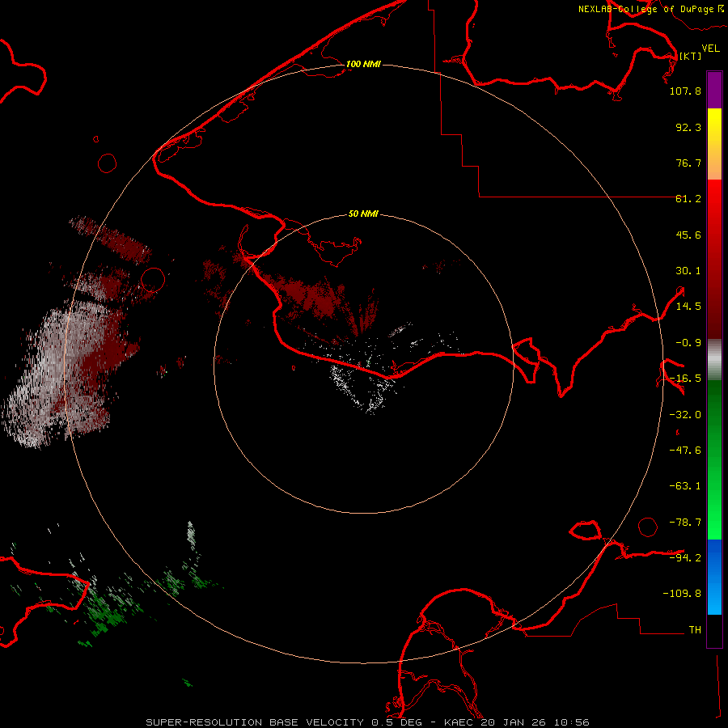Click the -0.9 legend value
The image size is (728, 728).
point(688,343)
